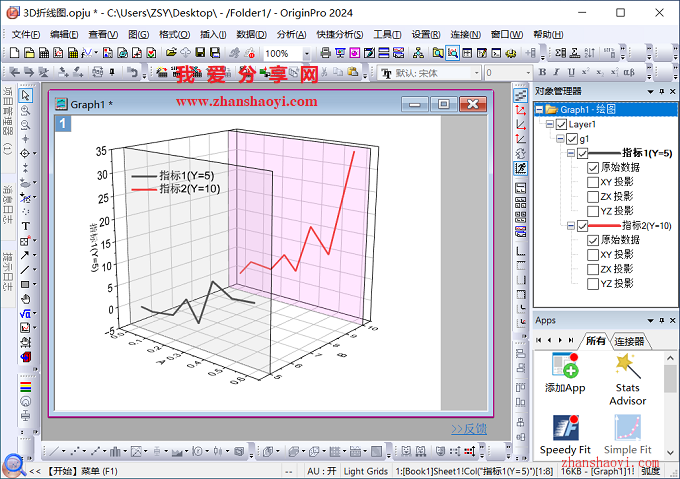This screenshot has width=680, height=479.
Task: Open the 分析(A) menu
Action: tap(291, 34)
